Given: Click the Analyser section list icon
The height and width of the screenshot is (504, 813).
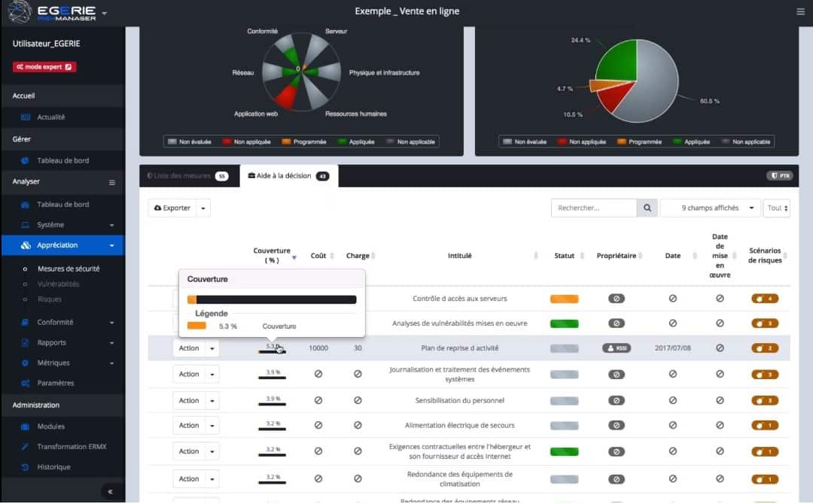Looking at the screenshot, I should 112,182.
